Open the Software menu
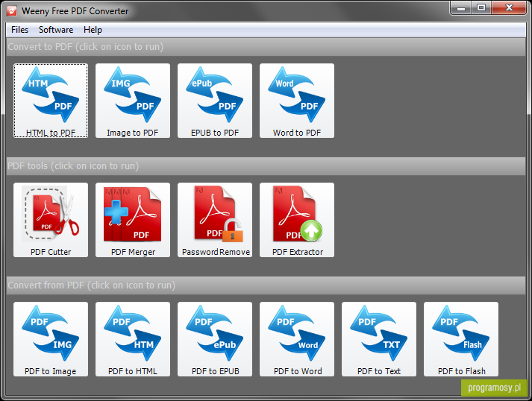 pos(56,30)
